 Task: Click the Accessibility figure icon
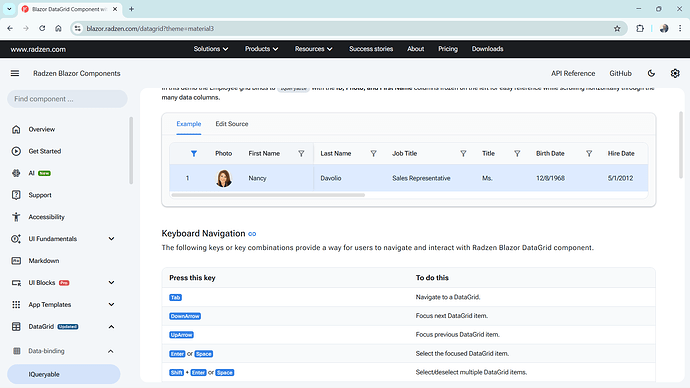click(16, 217)
